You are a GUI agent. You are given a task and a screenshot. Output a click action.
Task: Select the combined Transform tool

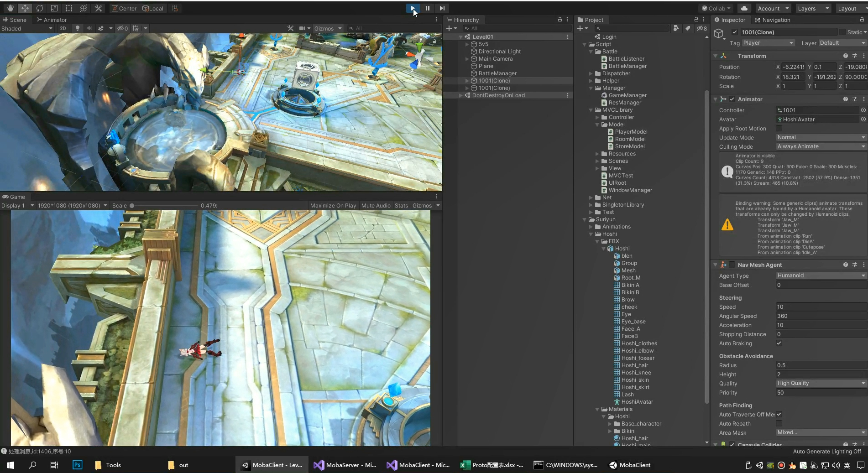click(83, 8)
